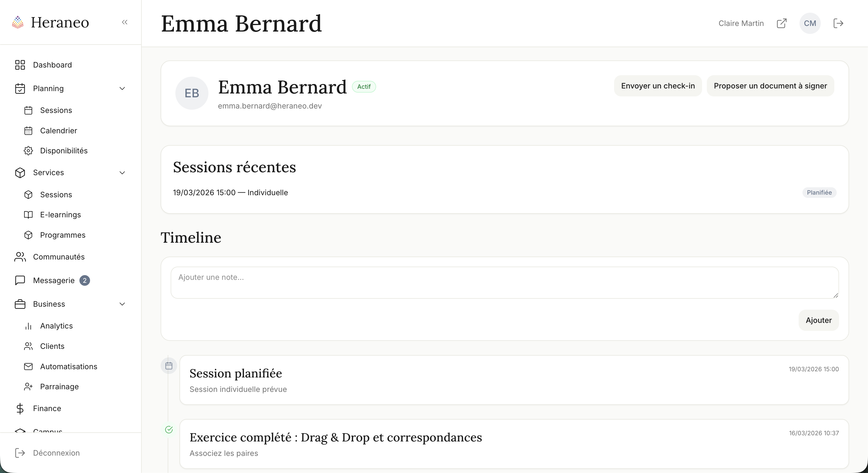Open Analytics via its bar chart icon

(28, 326)
